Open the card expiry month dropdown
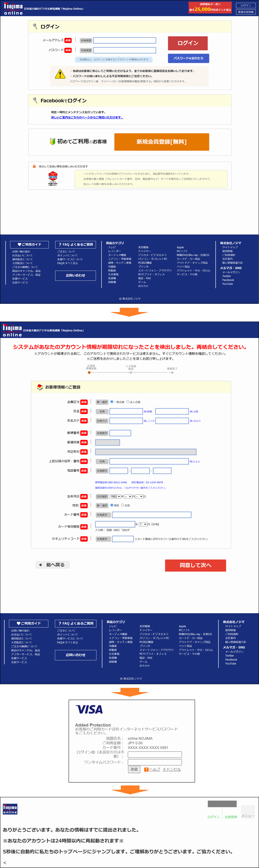Viewport: 259px width, 868px height. click(x=143, y=524)
